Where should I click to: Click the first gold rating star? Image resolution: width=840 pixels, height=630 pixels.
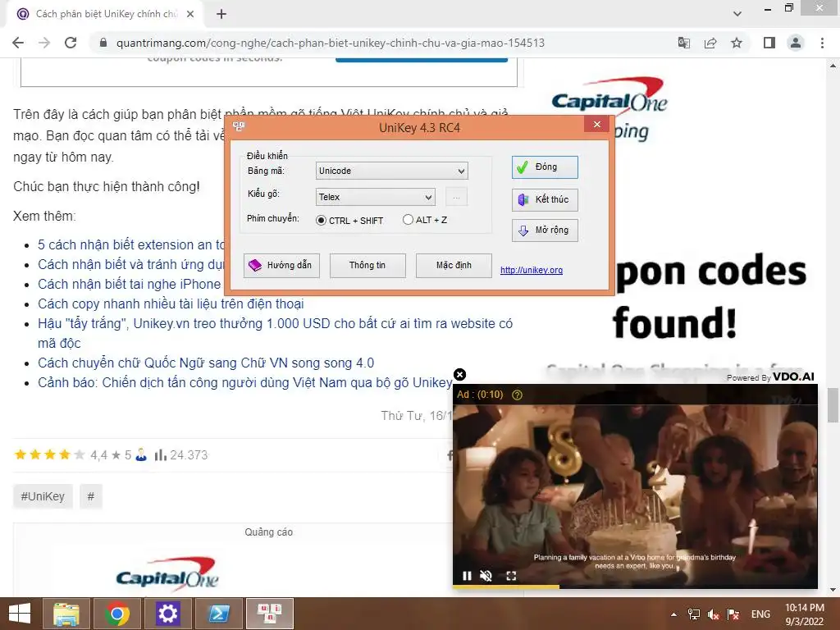21,454
